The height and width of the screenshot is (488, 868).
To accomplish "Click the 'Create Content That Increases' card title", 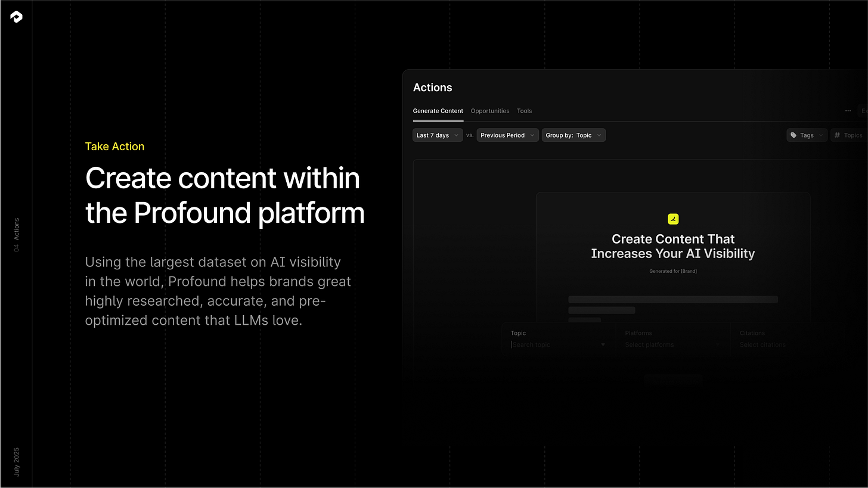I will 673,246.
